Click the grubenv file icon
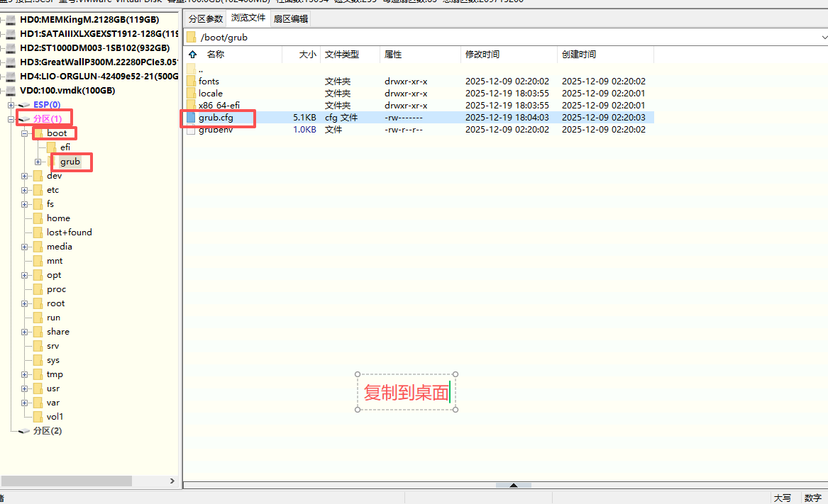The width and height of the screenshot is (828, 504). pos(191,130)
